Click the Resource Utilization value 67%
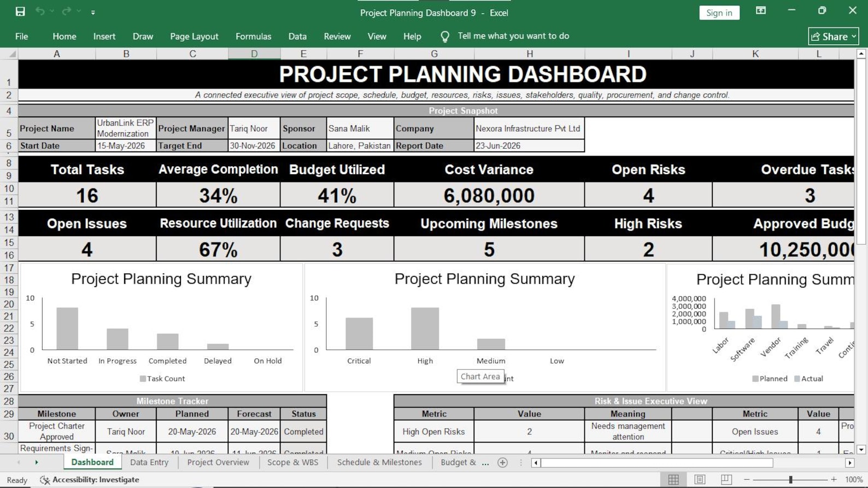The width and height of the screenshot is (868, 488). (x=218, y=249)
